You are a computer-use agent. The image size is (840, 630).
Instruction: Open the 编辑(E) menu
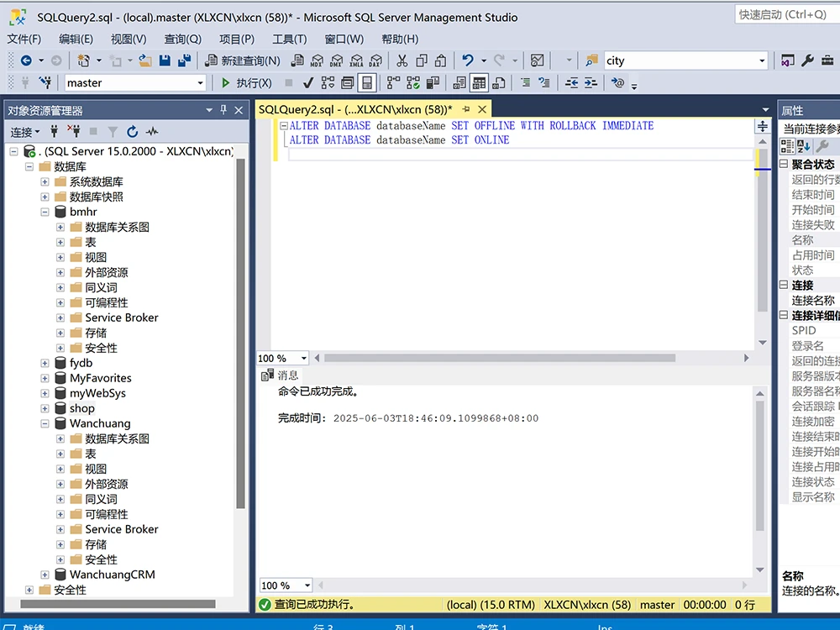pyautogui.click(x=76, y=39)
